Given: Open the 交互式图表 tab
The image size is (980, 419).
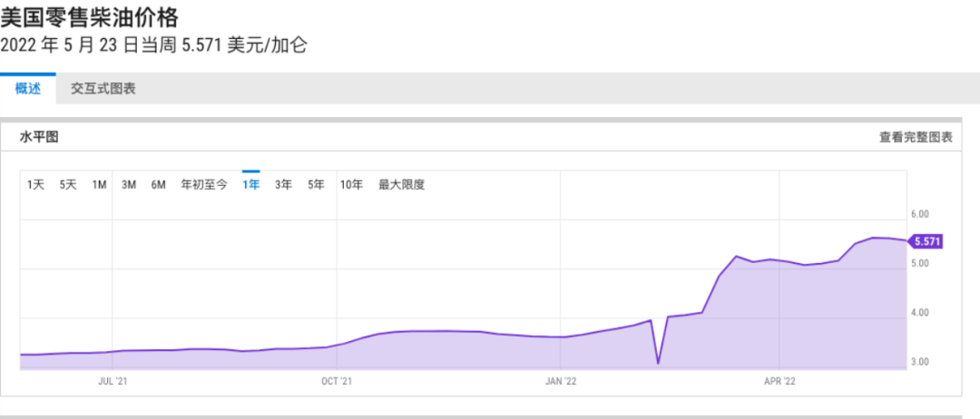Looking at the screenshot, I should [103, 89].
